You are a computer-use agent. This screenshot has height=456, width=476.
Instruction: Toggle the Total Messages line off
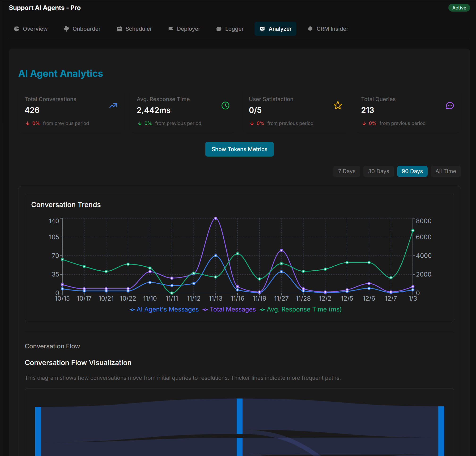[x=229, y=309]
